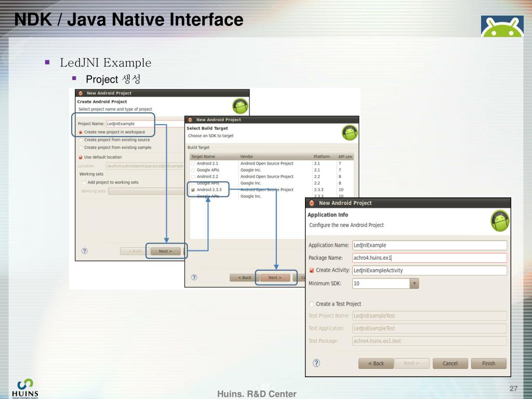The height and width of the screenshot is (399, 532).
Task: Toggle the Create Activity checkbox
Action: [x=312, y=270]
